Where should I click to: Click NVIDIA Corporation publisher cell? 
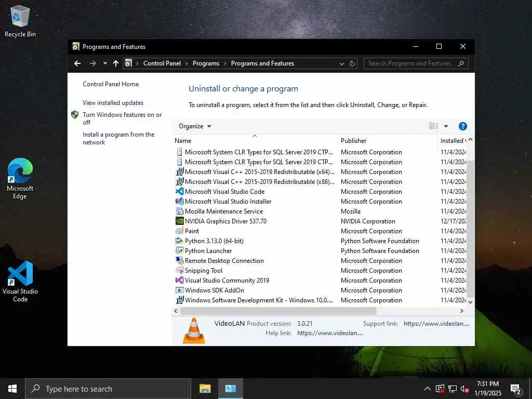click(x=368, y=221)
